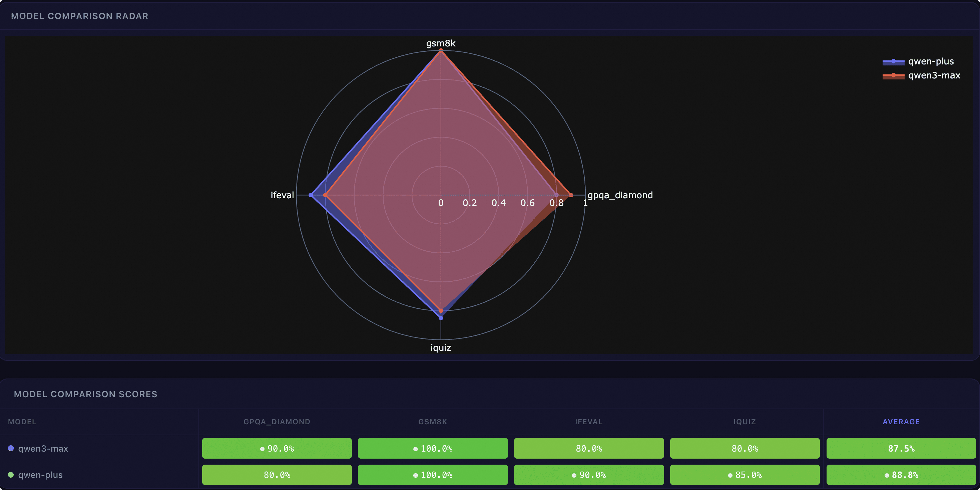
Task: Sort table by the MODEL column header
Action: (22, 422)
